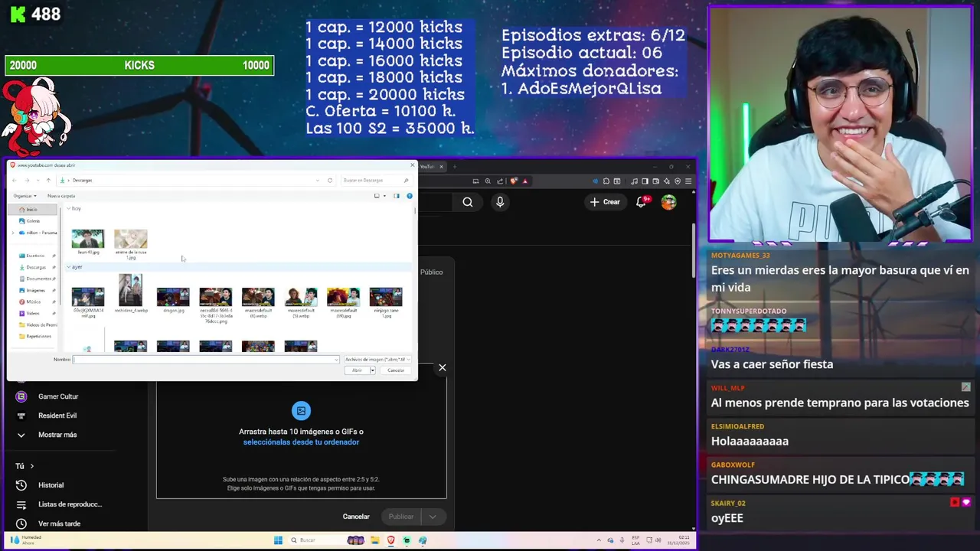Collapse the 'ayer' file group
Screen dimensions: 980x551
tap(69, 267)
